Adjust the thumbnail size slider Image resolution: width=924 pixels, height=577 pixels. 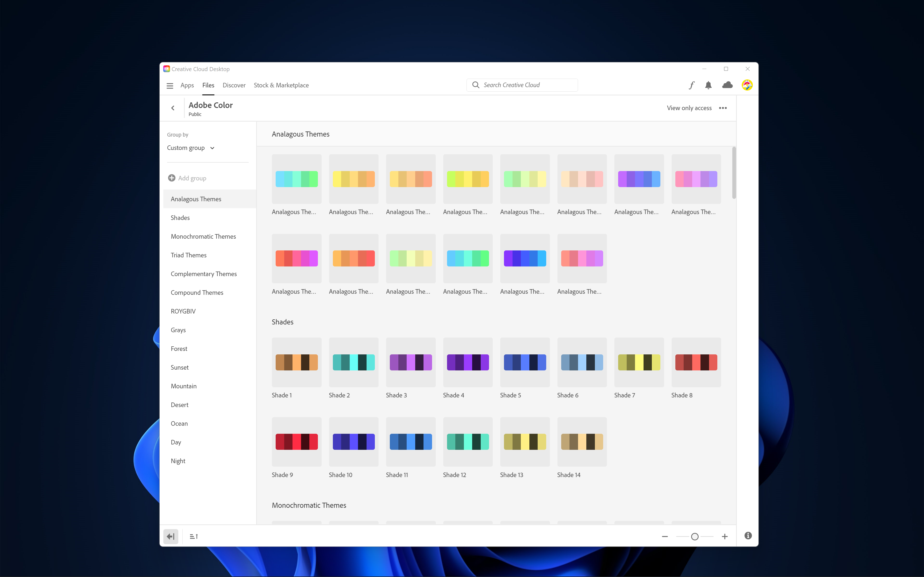pos(695,536)
